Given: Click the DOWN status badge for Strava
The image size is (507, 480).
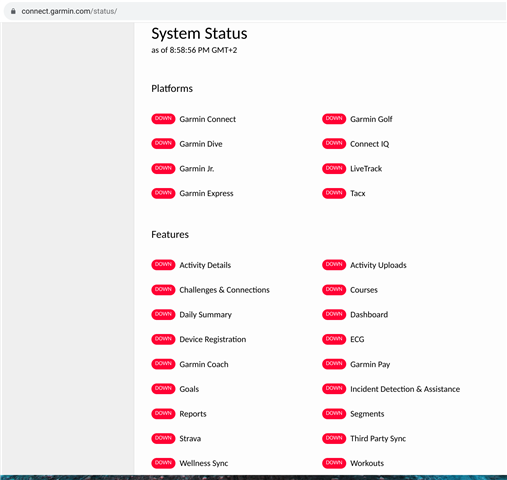Looking at the screenshot, I should 163,438.
